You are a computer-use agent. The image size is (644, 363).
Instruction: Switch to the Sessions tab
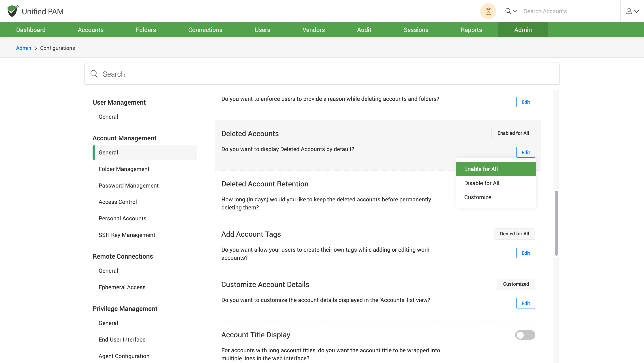point(416,30)
